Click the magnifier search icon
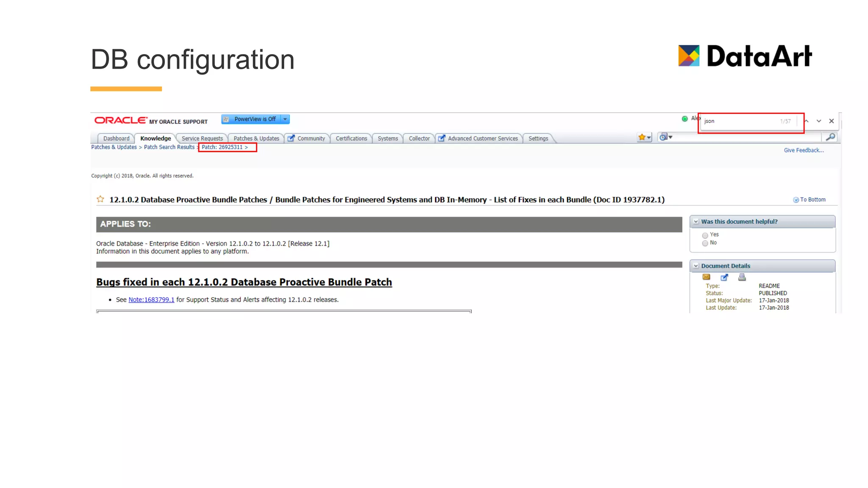The height and width of the screenshot is (488, 868). tap(831, 137)
